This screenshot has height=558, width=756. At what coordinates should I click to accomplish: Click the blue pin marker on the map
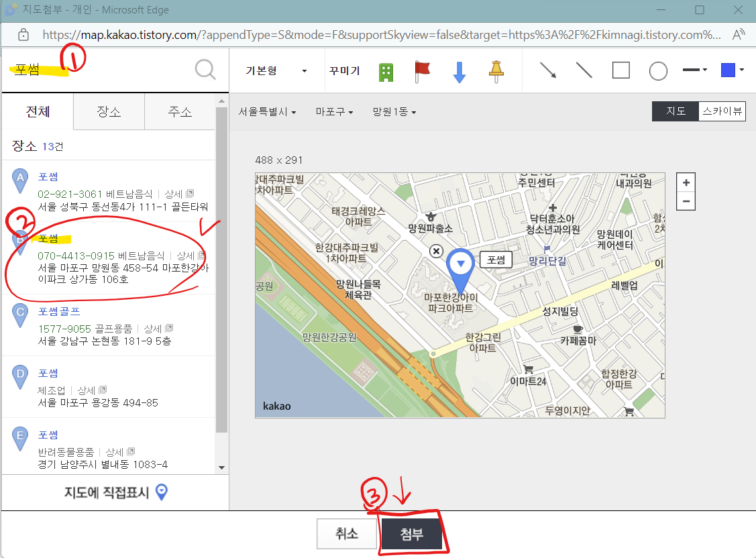click(460, 271)
